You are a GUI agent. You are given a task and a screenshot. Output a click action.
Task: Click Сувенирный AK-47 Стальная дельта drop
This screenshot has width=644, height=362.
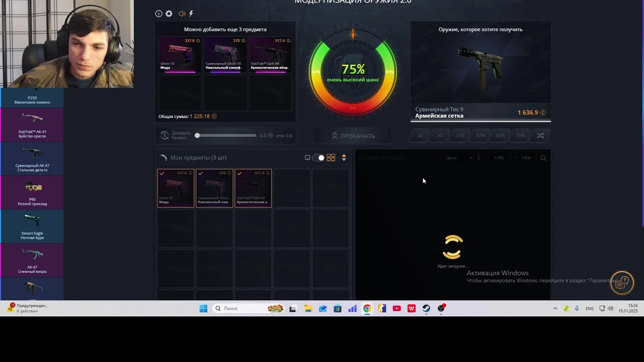(32, 158)
